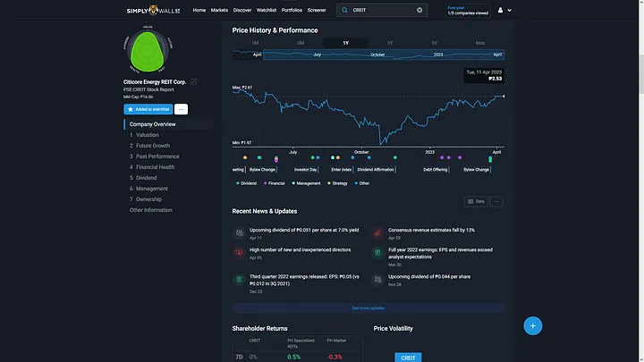Viewport: 644px width, 362px height.
Task: Jump to Valuation section
Action: (x=147, y=135)
